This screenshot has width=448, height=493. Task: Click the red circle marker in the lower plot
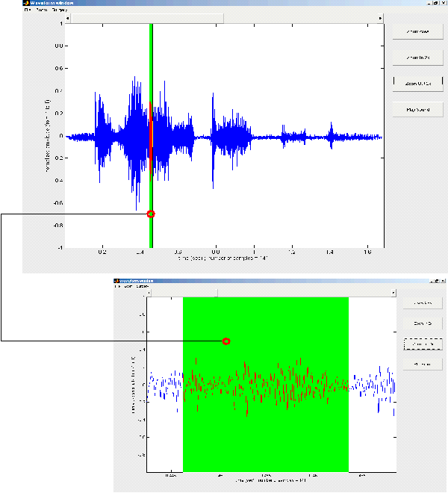click(x=226, y=341)
